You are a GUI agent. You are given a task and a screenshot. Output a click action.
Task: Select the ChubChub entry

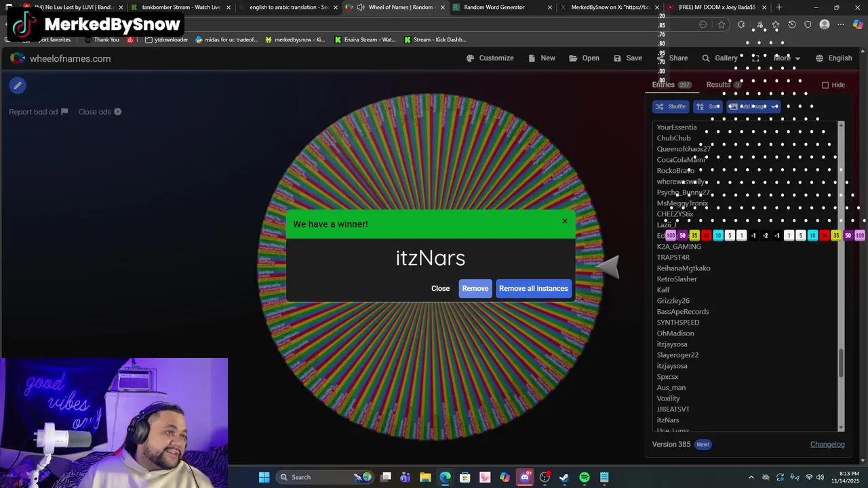coord(673,138)
